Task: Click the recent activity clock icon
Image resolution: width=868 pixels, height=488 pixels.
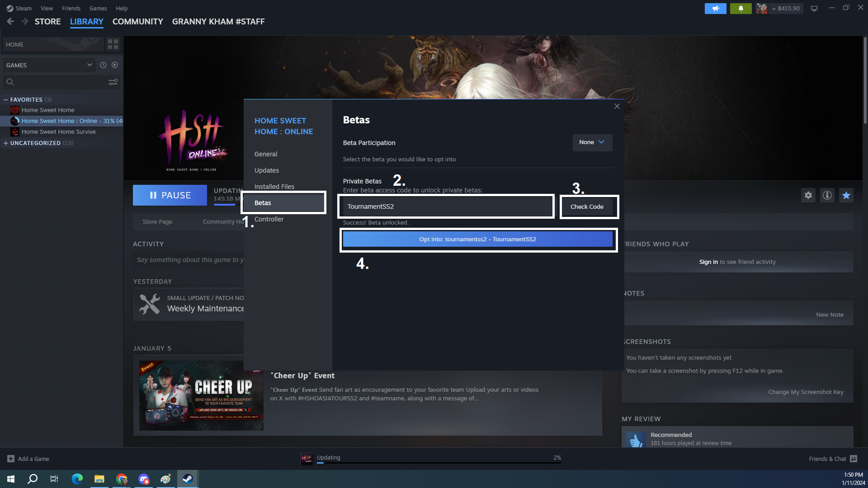Action: [103, 65]
